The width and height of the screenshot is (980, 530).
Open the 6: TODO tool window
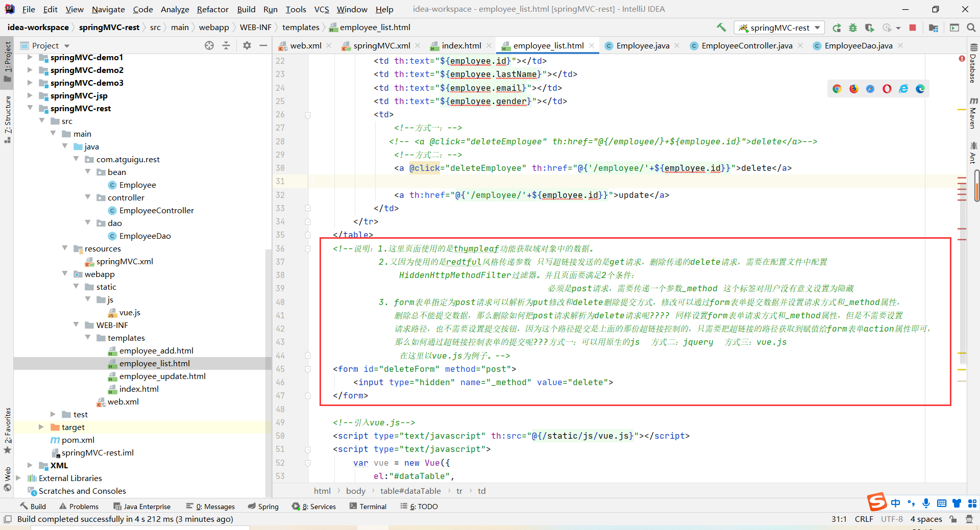[x=419, y=506]
